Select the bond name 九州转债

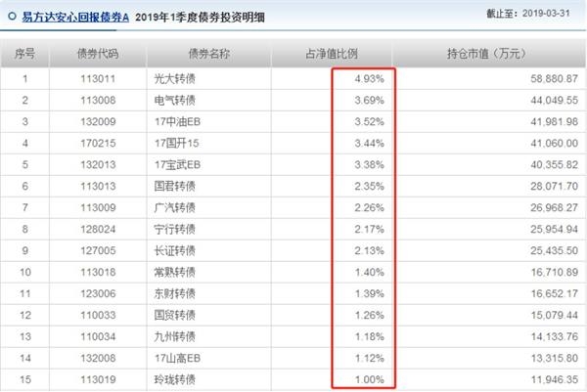pos(175,337)
